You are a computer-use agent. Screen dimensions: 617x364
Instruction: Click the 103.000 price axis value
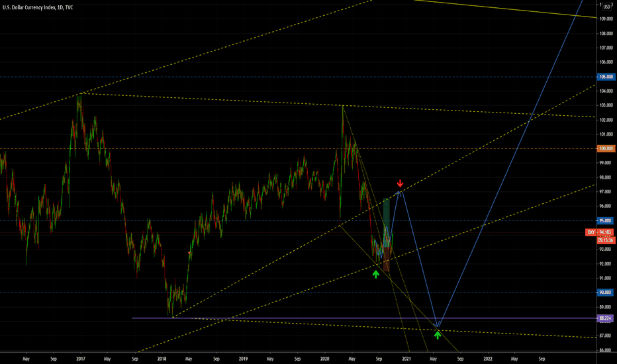click(x=606, y=105)
